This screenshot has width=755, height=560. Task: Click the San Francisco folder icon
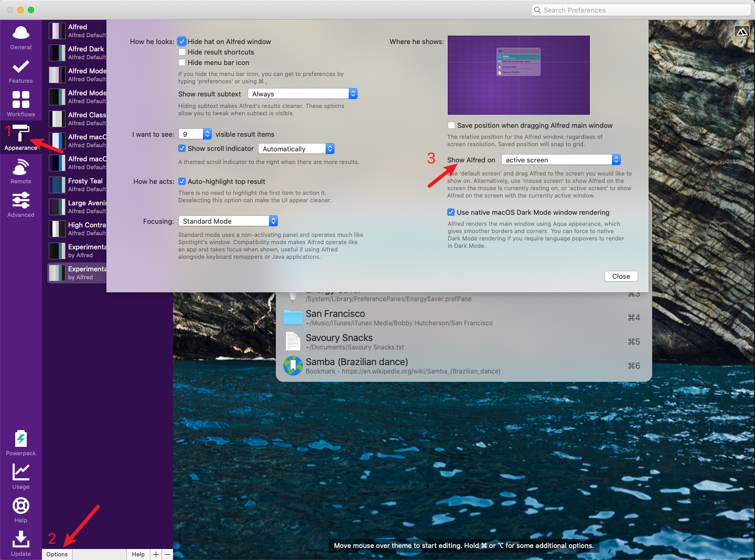[293, 317]
